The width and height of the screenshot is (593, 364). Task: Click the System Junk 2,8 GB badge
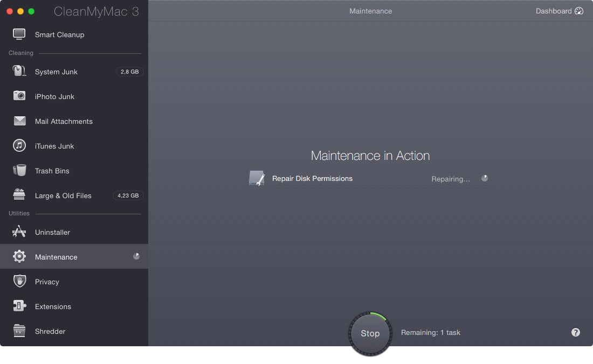(130, 72)
